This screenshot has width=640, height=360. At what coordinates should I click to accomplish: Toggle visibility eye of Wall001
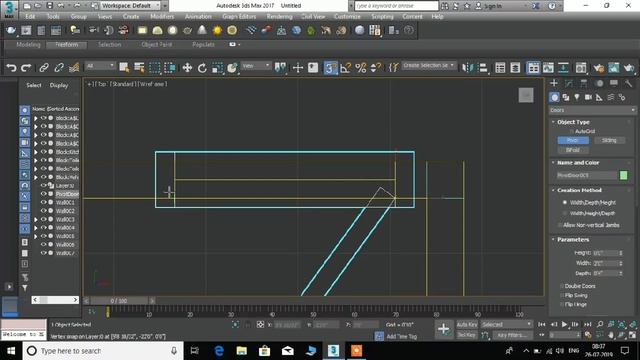43,202
